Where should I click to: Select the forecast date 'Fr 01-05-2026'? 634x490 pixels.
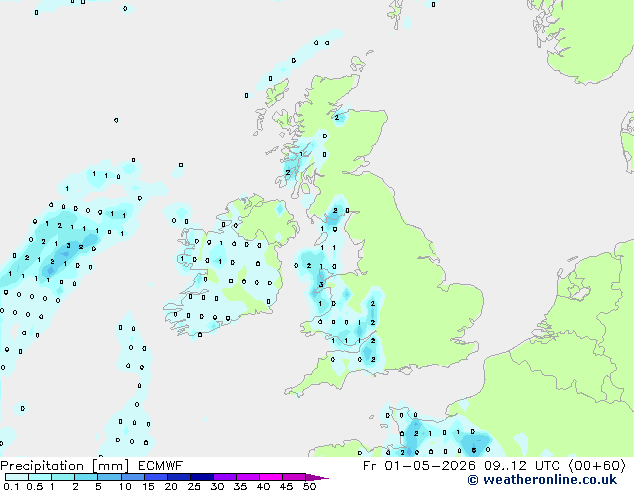pos(419,466)
